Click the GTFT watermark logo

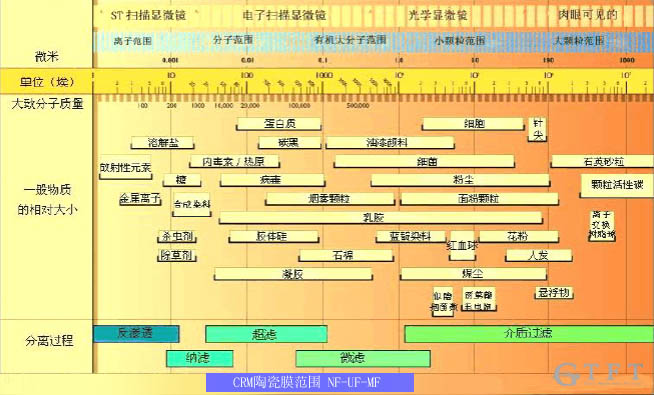pos(599,374)
